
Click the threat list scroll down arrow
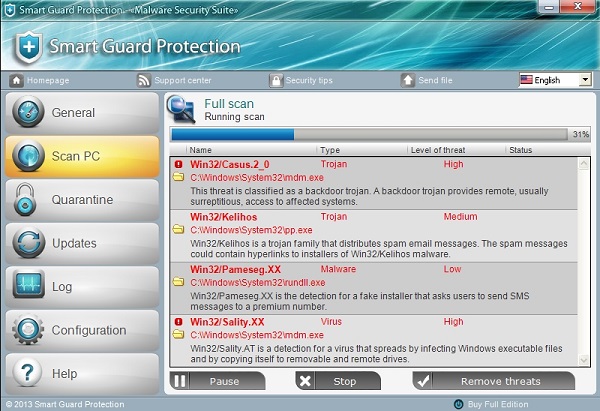tap(584, 360)
